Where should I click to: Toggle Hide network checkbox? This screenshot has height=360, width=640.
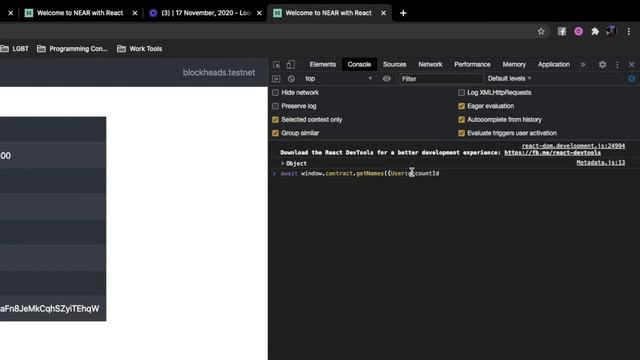coord(276,93)
